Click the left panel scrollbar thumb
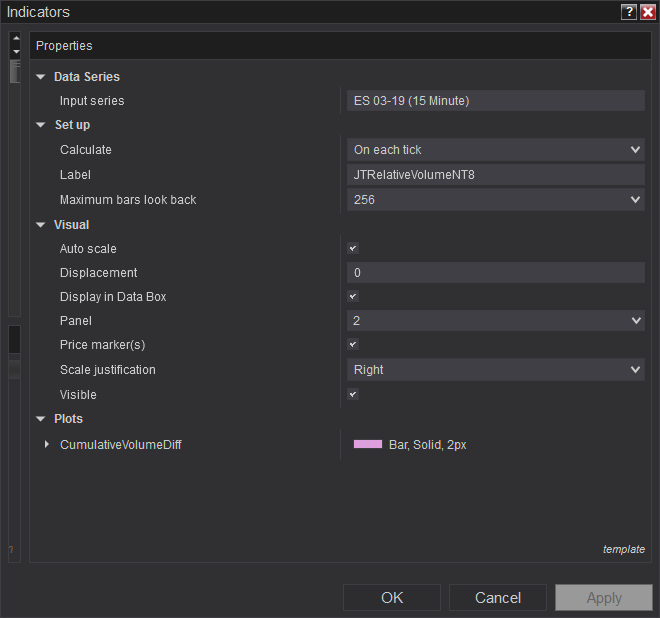Image resolution: width=660 pixels, height=618 pixels. (15, 71)
